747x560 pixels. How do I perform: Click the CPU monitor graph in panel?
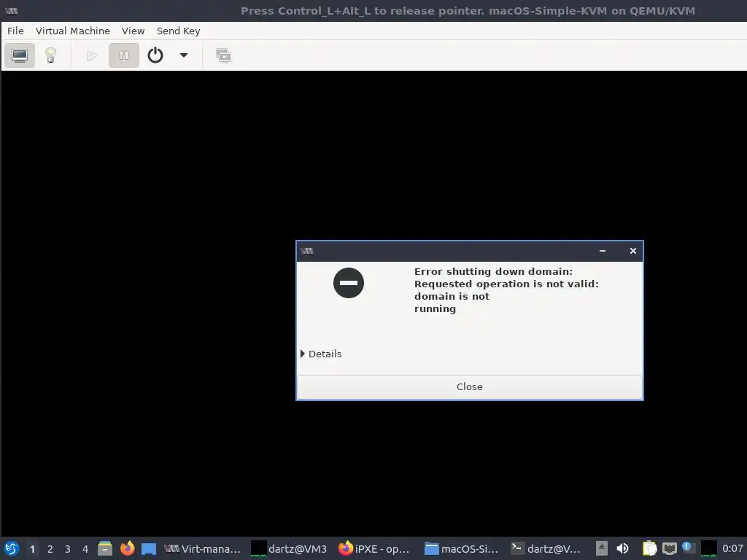pos(708,548)
